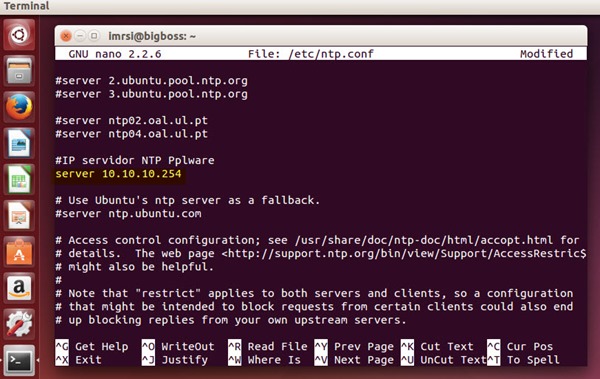Click the ^O WriteOut shortcut
600x379 pixels.
point(178,346)
